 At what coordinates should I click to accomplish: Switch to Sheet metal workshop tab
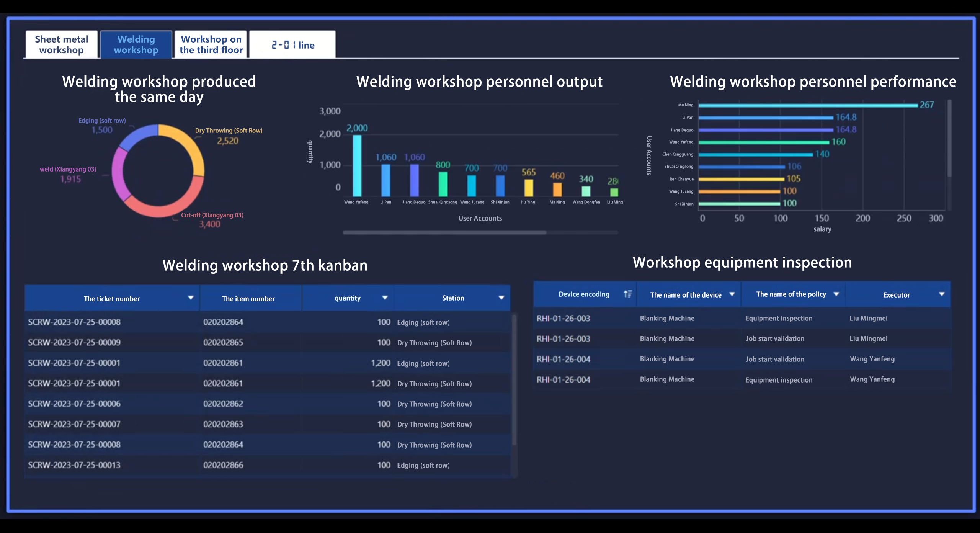62,44
